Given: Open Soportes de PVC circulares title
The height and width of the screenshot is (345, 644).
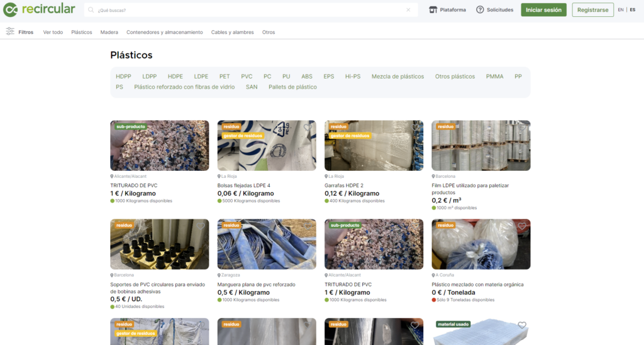Looking at the screenshot, I should click(157, 288).
